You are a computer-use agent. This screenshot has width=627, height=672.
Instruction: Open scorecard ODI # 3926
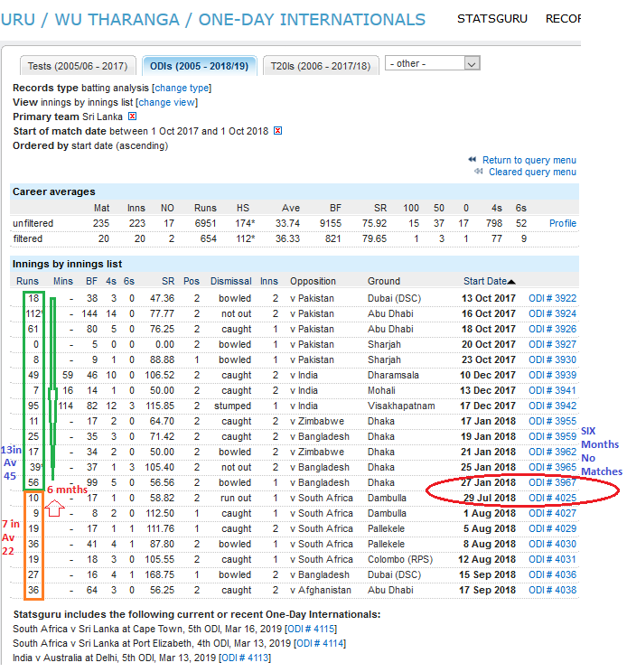552,329
